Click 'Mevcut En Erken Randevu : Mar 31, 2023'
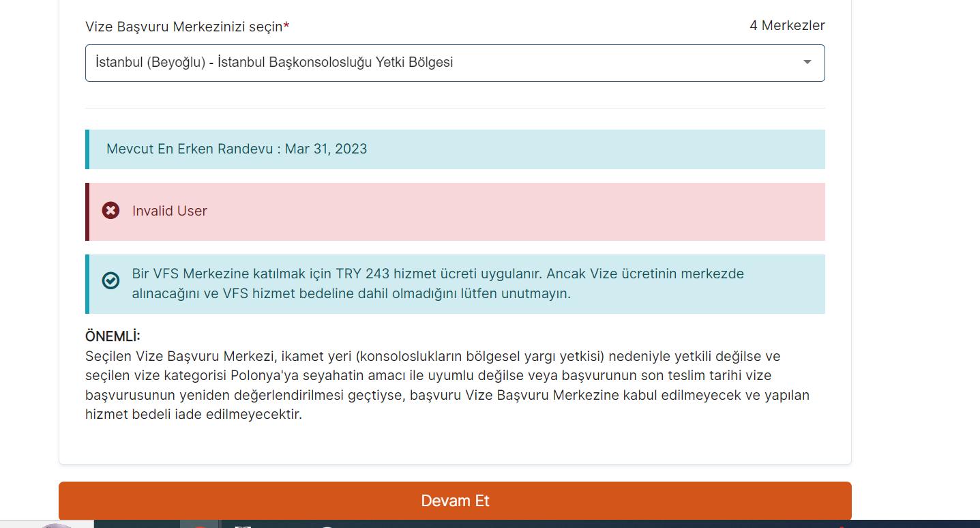The image size is (980, 528). pos(237,149)
